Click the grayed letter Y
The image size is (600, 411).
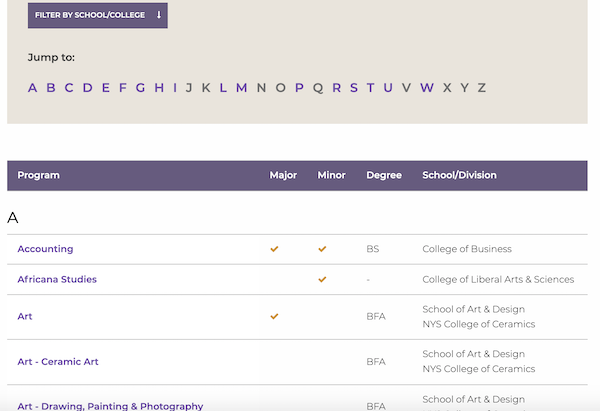point(465,88)
